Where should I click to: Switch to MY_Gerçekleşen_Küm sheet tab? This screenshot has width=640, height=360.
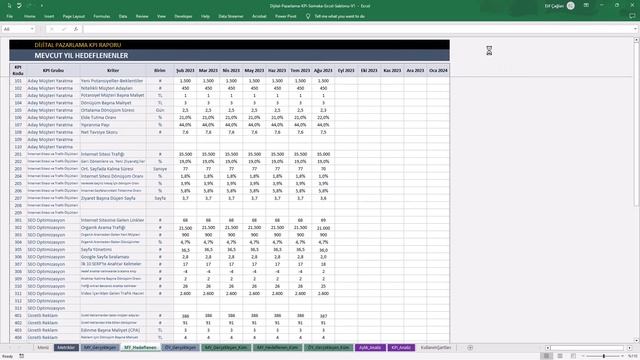[x=226, y=348]
